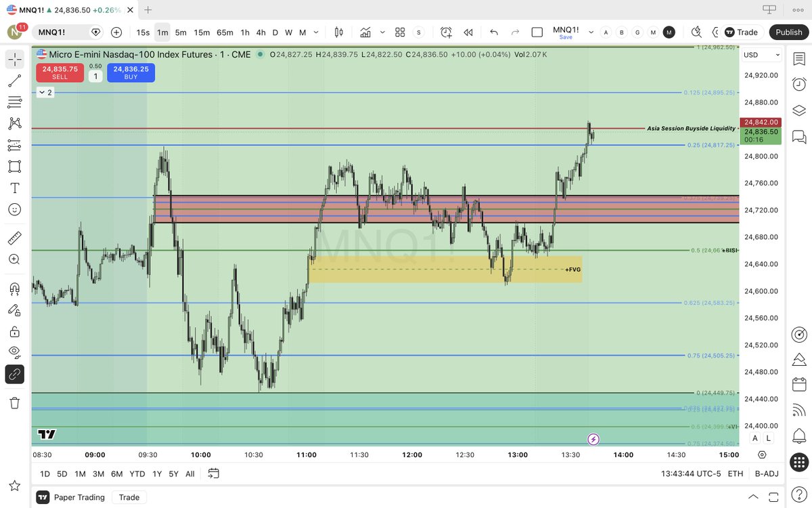Select the rectangle shapes tool
This screenshot has height=508, width=812.
pos(14,167)
